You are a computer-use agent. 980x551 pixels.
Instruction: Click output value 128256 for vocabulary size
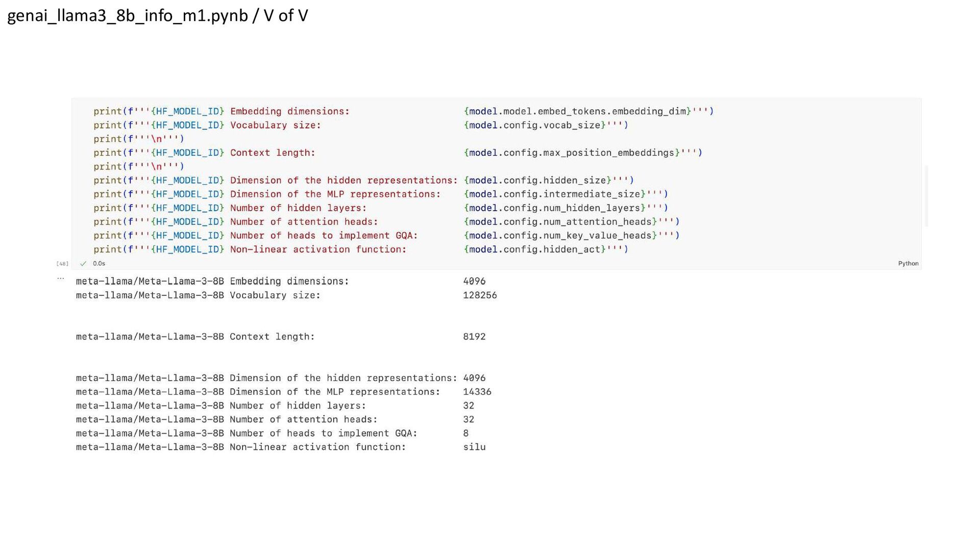click(x=480, y=295)
